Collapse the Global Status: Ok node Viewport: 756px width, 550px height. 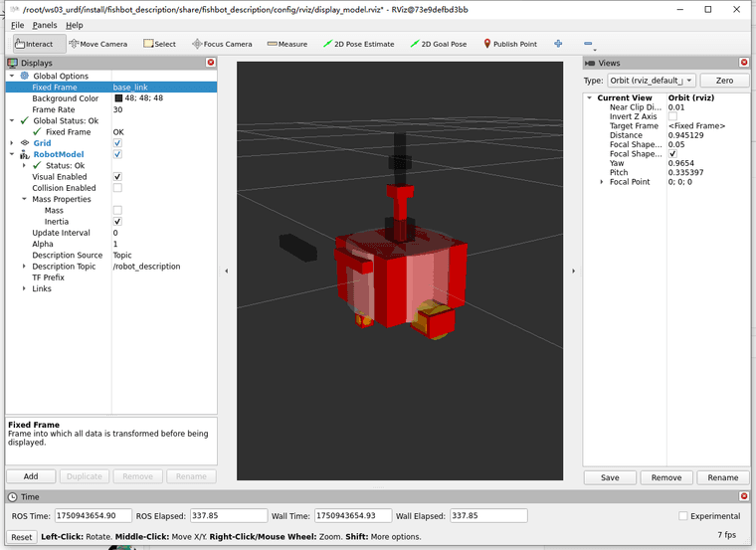coord(12,120)
